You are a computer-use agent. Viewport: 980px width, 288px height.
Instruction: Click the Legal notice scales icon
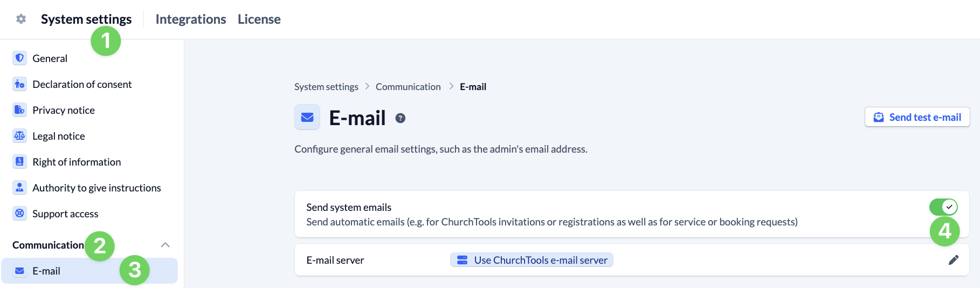coord(19,136)
